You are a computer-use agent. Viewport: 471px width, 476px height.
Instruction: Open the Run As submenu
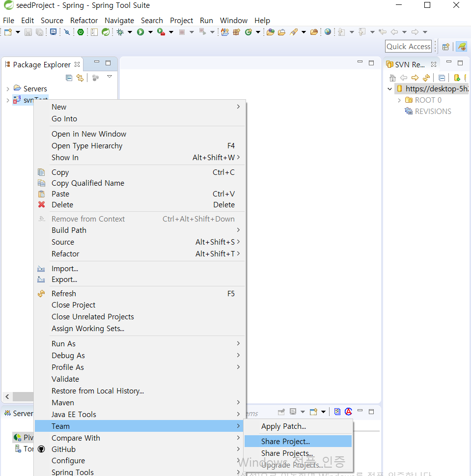pos(139,344)
